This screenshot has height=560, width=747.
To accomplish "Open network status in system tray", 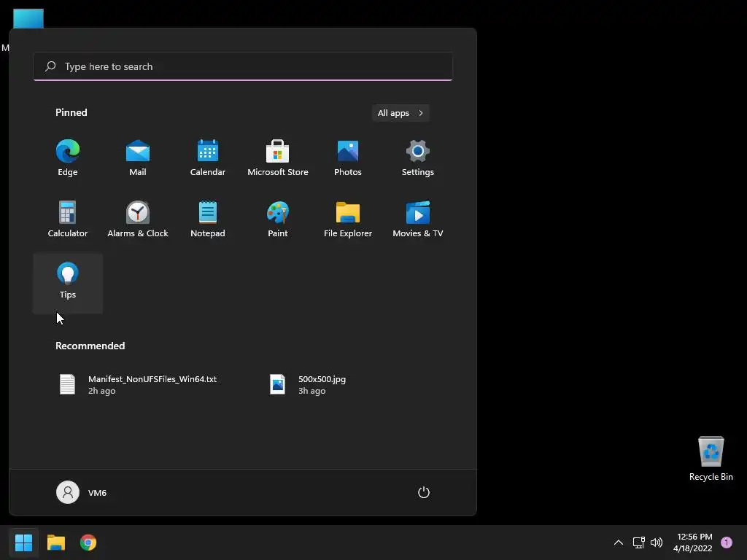I will click(x=638, y=542).
